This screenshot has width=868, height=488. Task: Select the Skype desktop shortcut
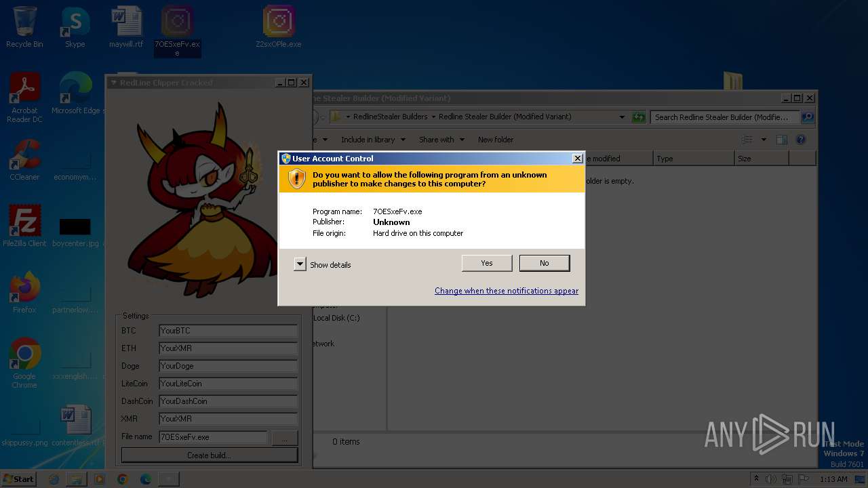(75, 27)
